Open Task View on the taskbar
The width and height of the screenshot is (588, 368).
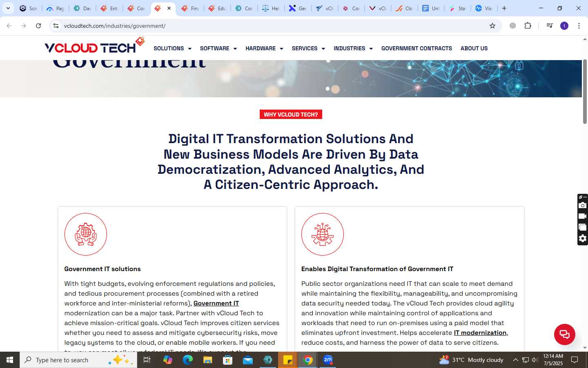pos(147,360)
